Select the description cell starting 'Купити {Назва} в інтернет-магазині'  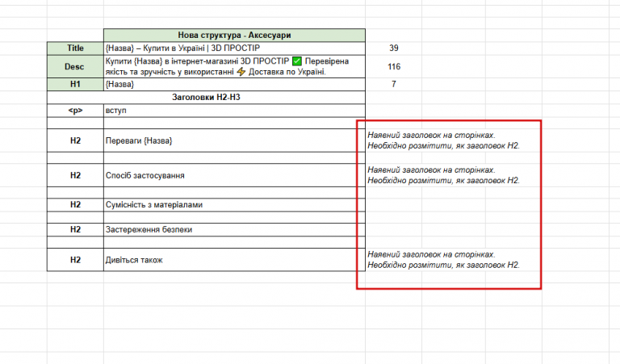pos(234,66)
